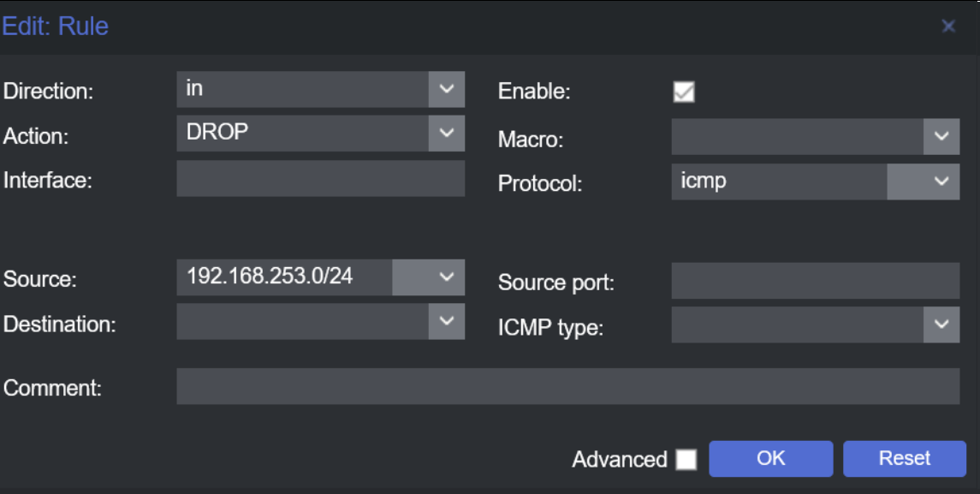
Task: Open the Direction dropdown arrow
Action: 446,89
